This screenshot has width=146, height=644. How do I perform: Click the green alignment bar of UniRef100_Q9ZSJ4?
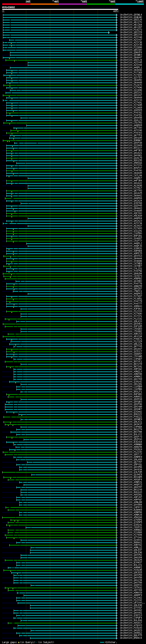pyautogui.click(x=61, y=60)
